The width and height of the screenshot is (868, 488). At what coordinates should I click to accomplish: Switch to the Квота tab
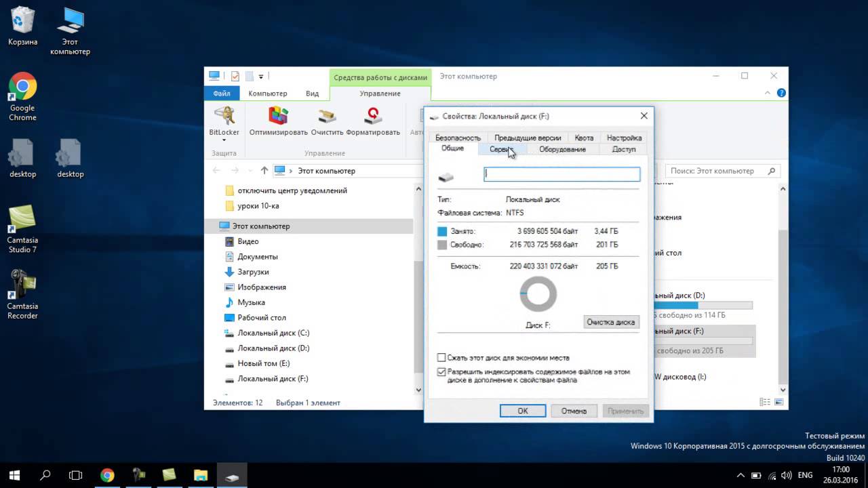tap(584, 138)
